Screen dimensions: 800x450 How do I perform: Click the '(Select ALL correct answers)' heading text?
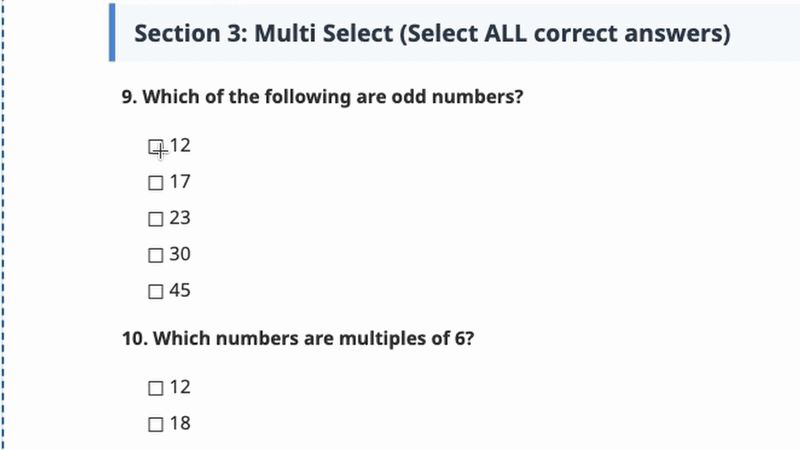click(x=563, y=33)
